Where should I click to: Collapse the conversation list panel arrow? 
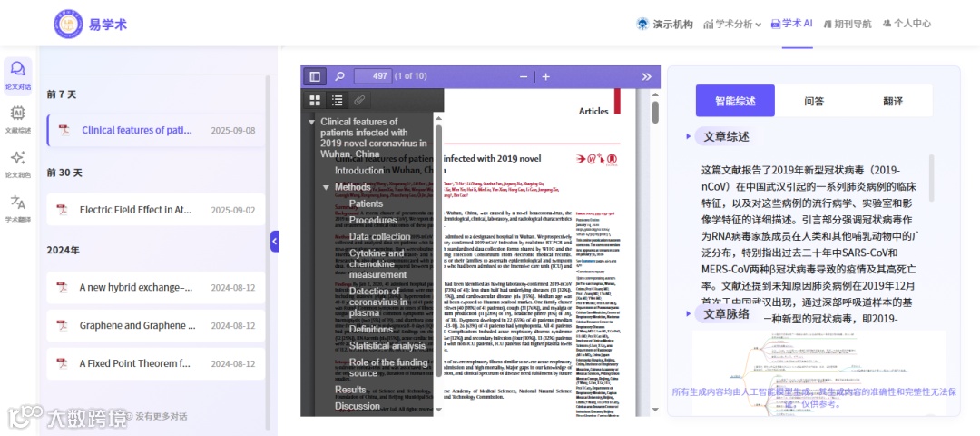click(x=274, y=241)
